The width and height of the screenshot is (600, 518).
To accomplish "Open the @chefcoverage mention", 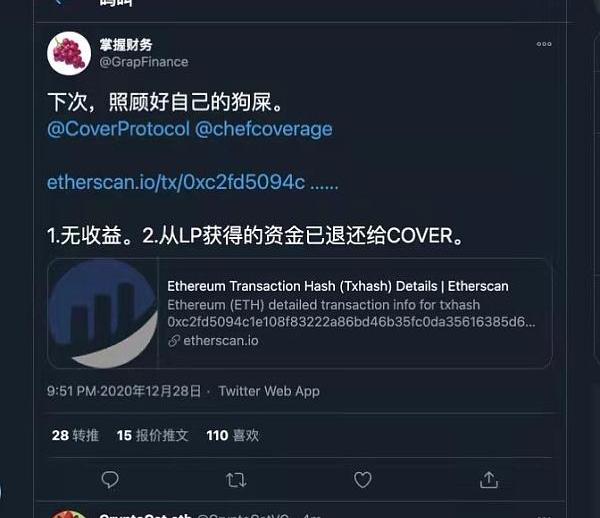I will click(264, 129).
